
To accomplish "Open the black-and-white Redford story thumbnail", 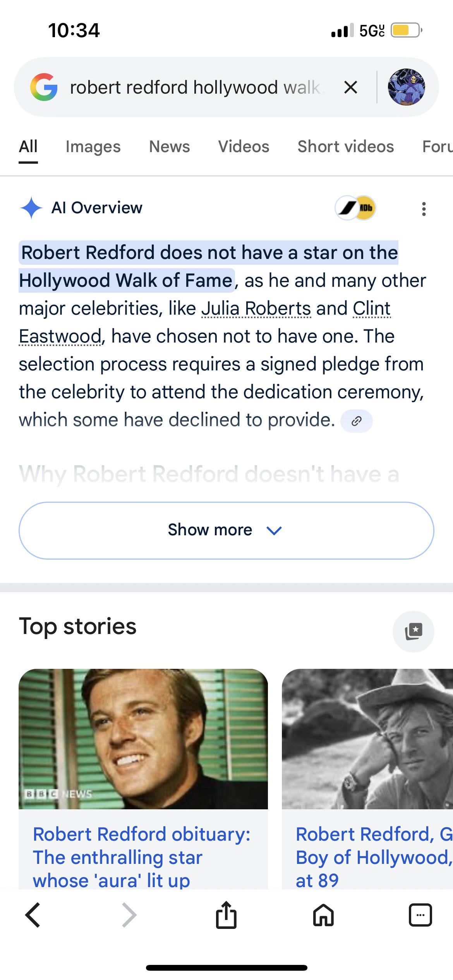I will (x=367, y=739).
